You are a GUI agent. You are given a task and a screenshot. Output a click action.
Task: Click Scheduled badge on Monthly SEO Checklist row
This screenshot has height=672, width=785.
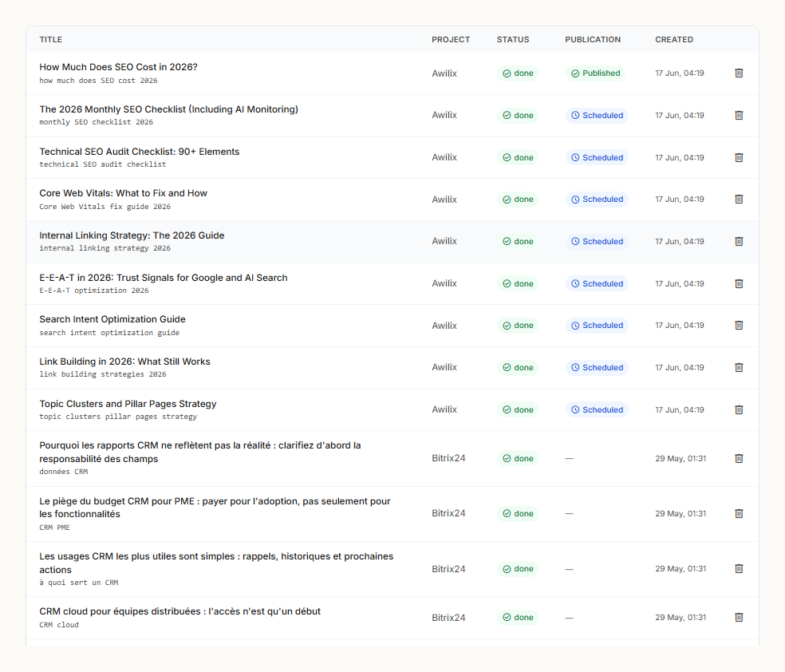pos(597,115)
